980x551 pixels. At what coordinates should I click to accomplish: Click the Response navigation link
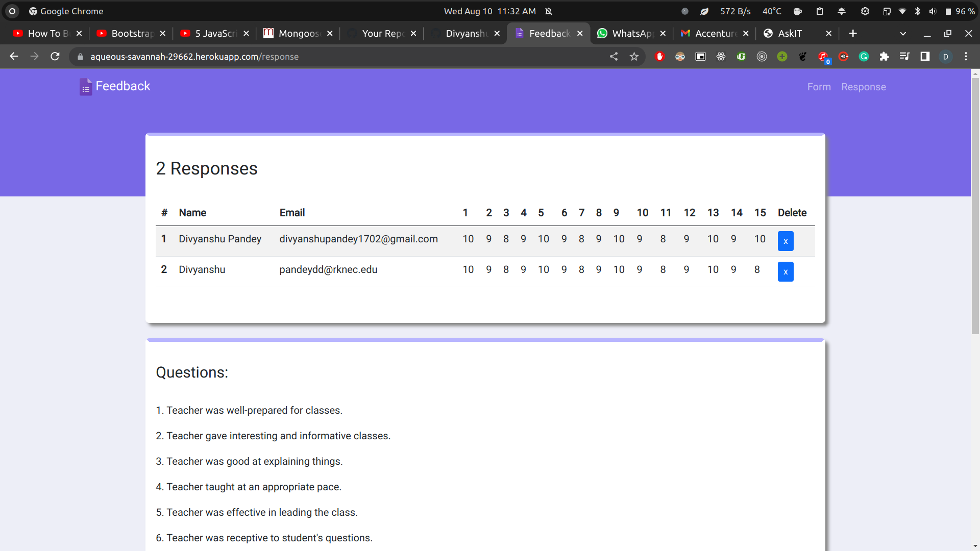tap(863, 87)
